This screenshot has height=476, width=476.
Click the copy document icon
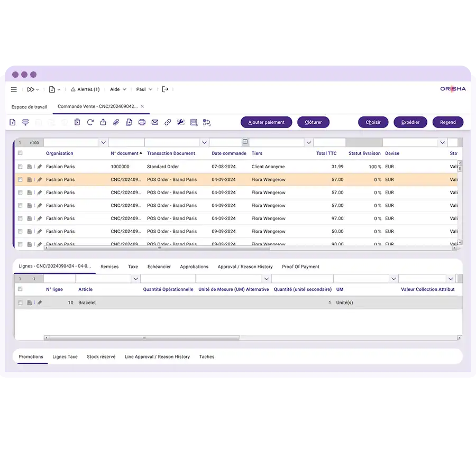point(129,122)
